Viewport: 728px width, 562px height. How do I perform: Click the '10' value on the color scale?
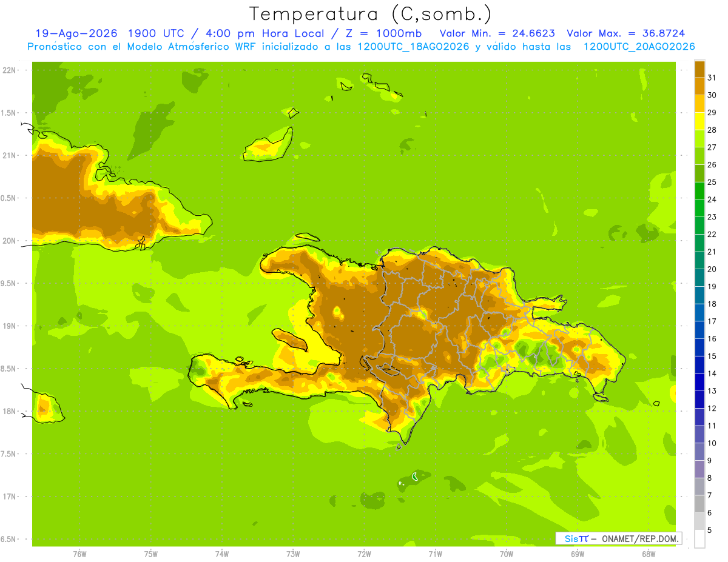712,443
